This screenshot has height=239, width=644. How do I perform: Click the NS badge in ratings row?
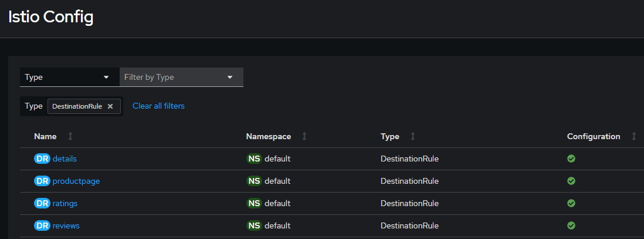click(x=254, y=203)
